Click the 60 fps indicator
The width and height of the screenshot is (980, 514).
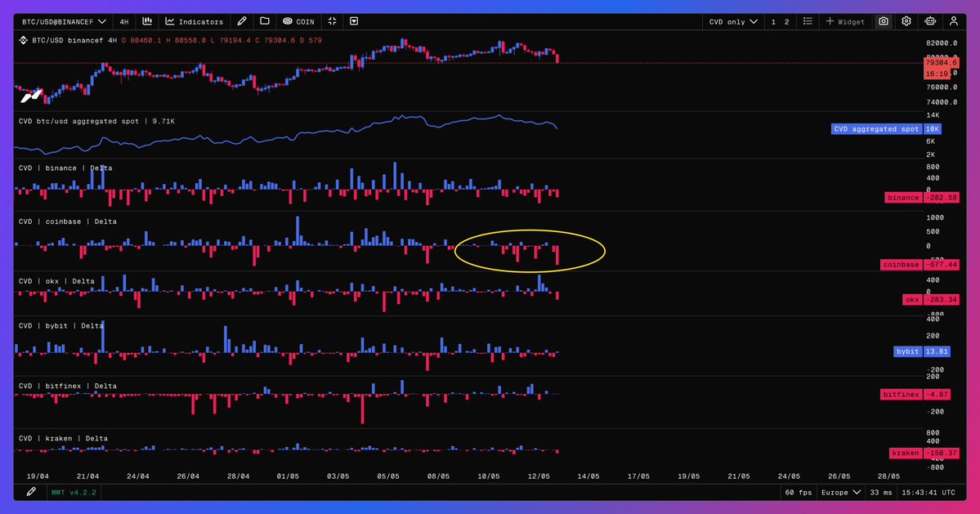[798, 492]
